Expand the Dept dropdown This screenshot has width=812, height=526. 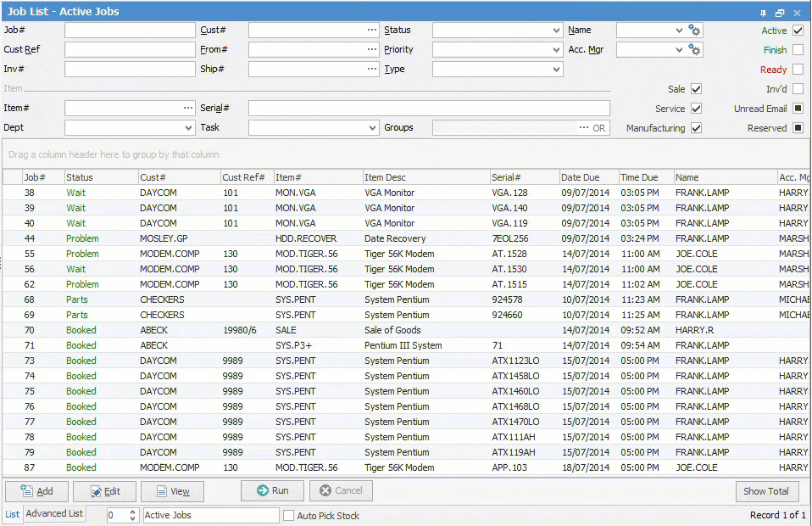[187, 128]
